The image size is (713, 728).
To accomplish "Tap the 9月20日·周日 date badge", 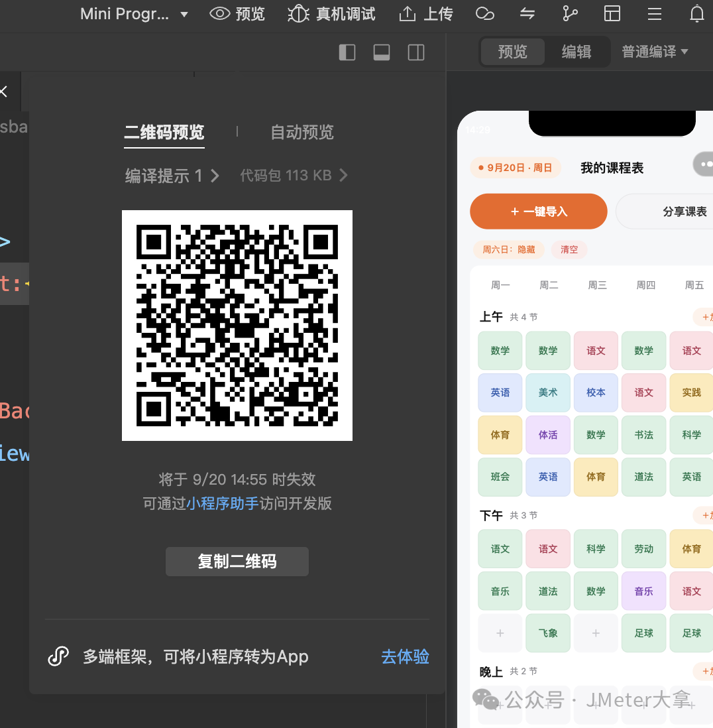I will (516, 168).
